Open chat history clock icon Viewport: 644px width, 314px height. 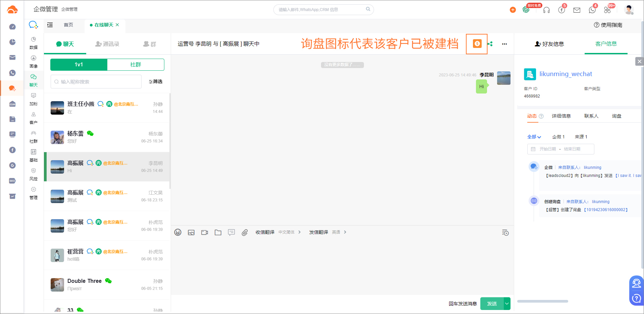click(x=505, y=233)
